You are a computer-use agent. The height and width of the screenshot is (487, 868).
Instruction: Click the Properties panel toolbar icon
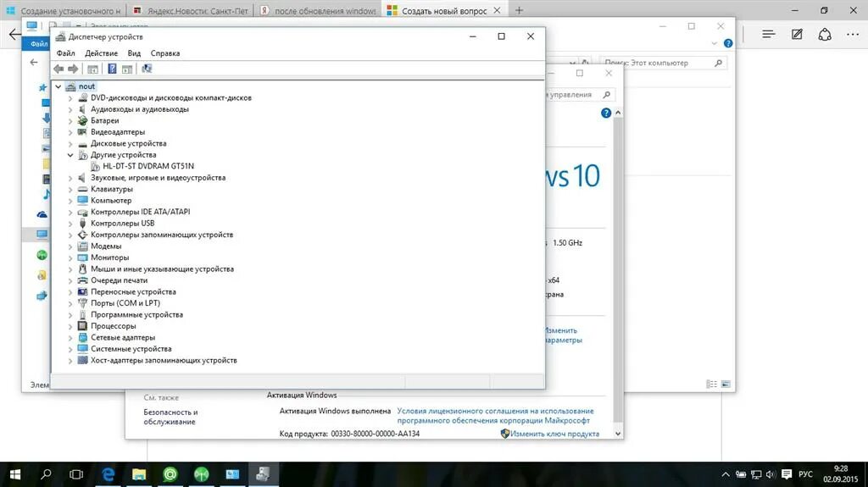(127, 69)
